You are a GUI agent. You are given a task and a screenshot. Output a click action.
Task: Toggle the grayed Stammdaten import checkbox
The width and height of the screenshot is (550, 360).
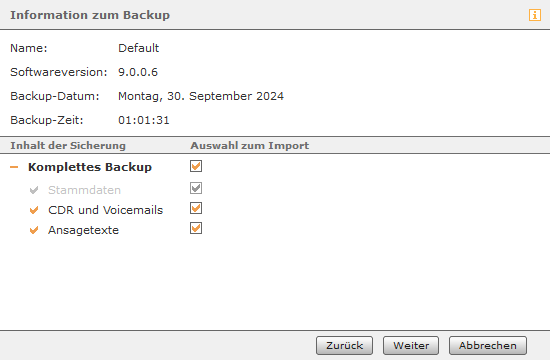pos(196,188)
